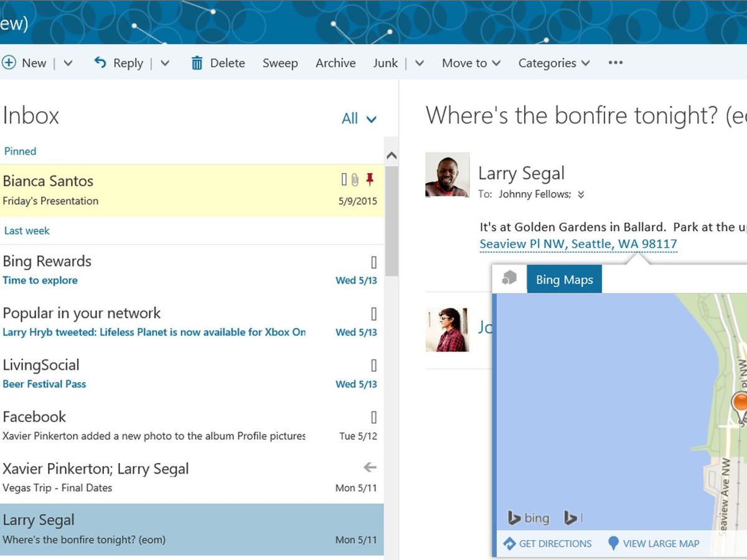
Task: Click the View Large Map pin icon
Action: (x=613, y=543)
